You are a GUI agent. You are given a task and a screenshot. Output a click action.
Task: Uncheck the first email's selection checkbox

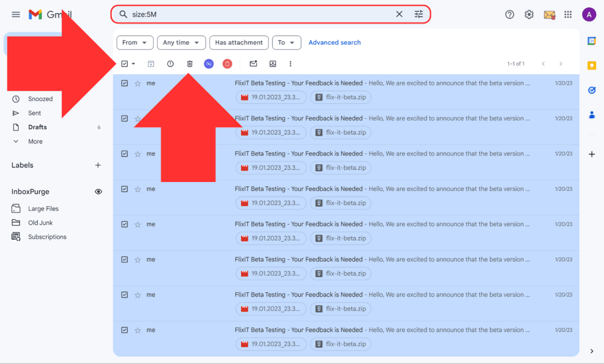click(x=124, y=83)
